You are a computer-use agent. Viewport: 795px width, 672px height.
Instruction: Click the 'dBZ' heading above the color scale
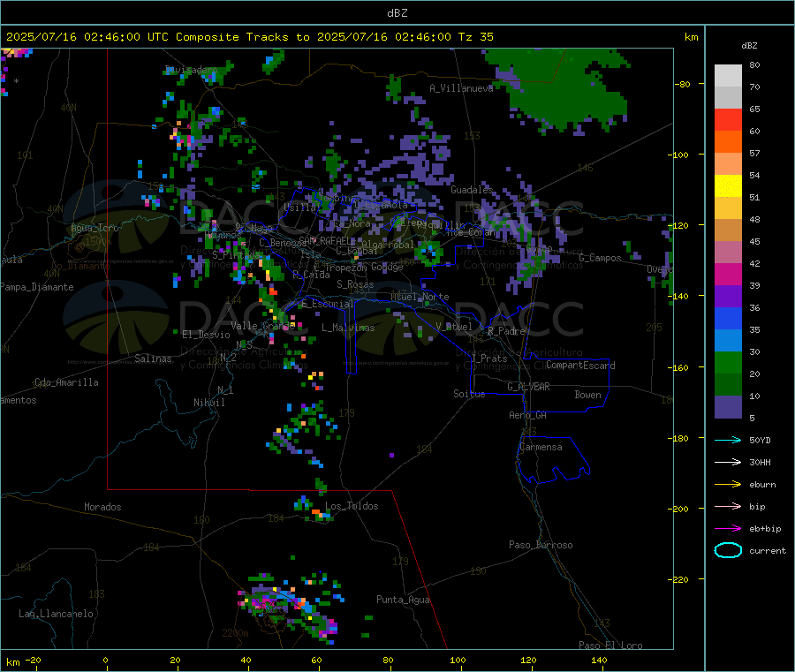click(x=749, y=46)
